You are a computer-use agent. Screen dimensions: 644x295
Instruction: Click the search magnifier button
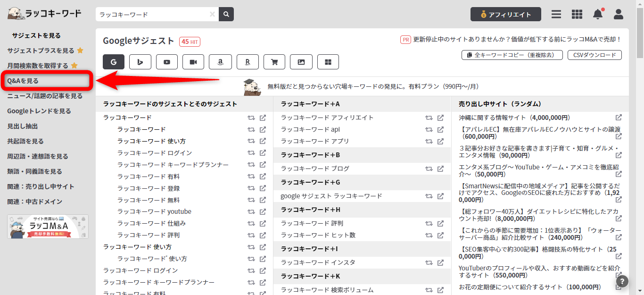pyautogui.click(x=226, y=14)
